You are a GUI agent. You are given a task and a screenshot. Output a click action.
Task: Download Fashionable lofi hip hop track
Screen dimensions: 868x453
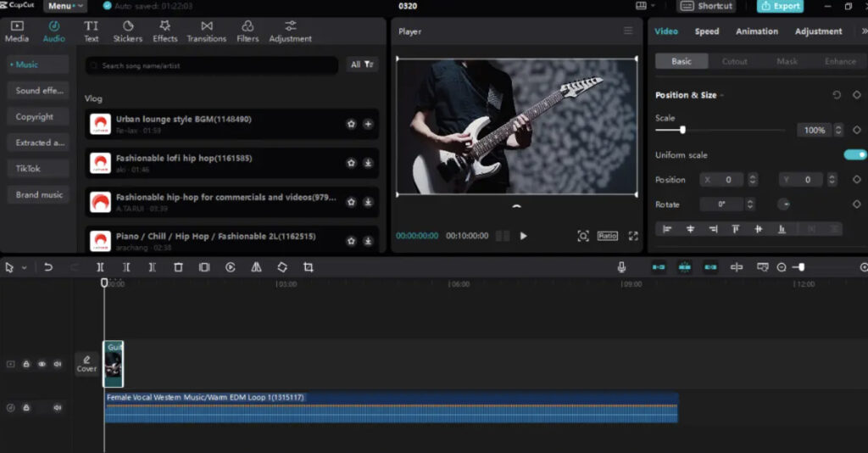coord(368,163)
